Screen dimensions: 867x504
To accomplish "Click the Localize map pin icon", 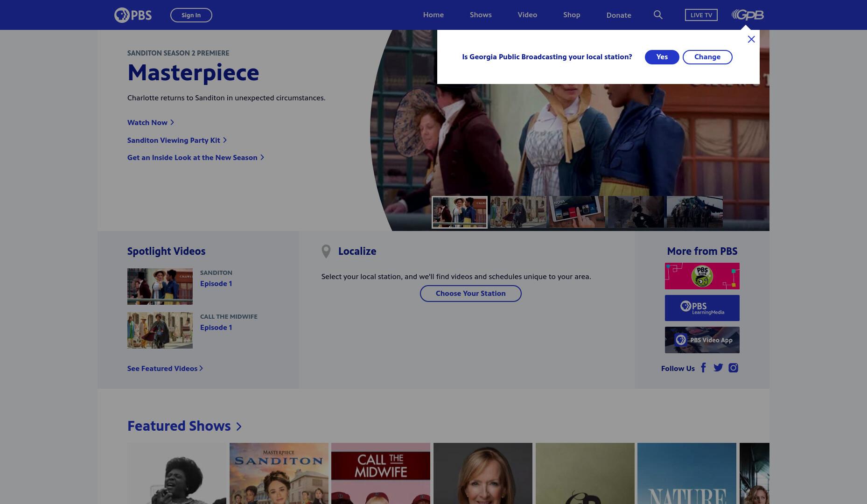I will tap(326, 252).
